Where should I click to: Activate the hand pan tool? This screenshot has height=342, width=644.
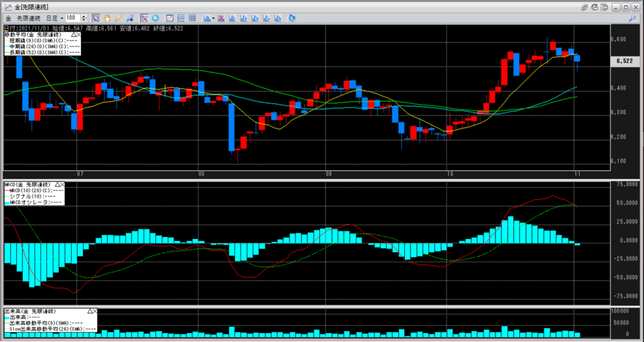pyautogui.click(x=107, y=18)
